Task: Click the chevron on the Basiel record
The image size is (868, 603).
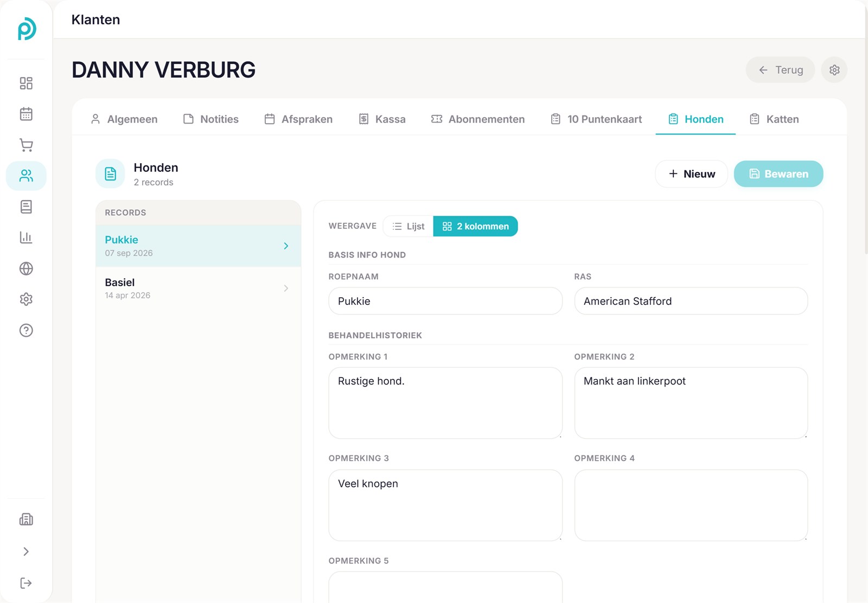Action: pos(286,288)
